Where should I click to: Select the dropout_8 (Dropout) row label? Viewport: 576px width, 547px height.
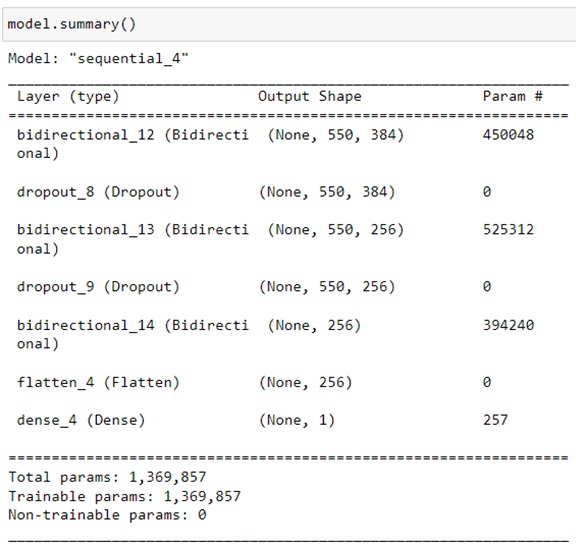click(98, 192)
